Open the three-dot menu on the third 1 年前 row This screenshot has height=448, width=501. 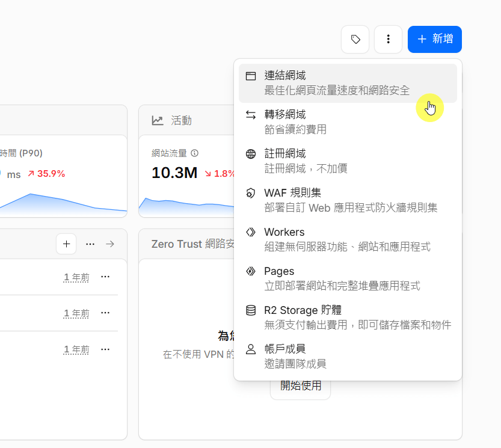coord(105,349)
